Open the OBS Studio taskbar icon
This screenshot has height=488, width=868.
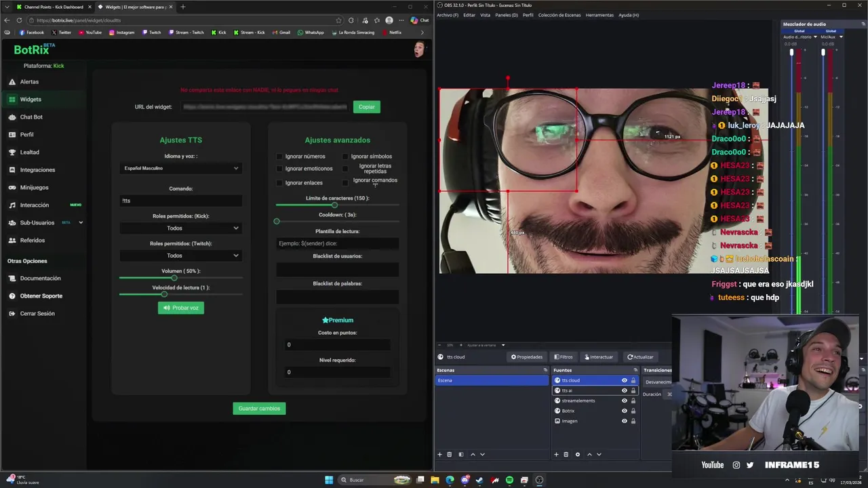pyautogui.click(x=539, y=480)
